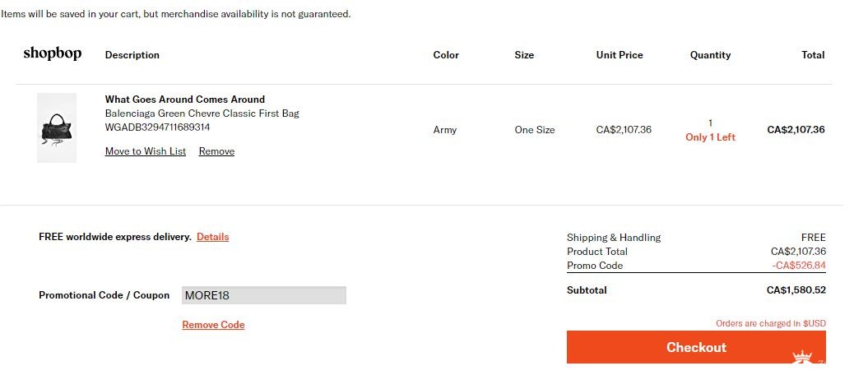The width and height of the screenshot is (868, 389).
Task: Click the Unit Price column header
Action: (x=620, y=55)
